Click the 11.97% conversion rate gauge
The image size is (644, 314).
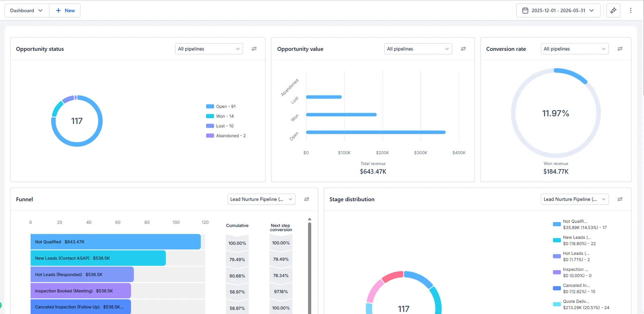(x=556, y=113)
